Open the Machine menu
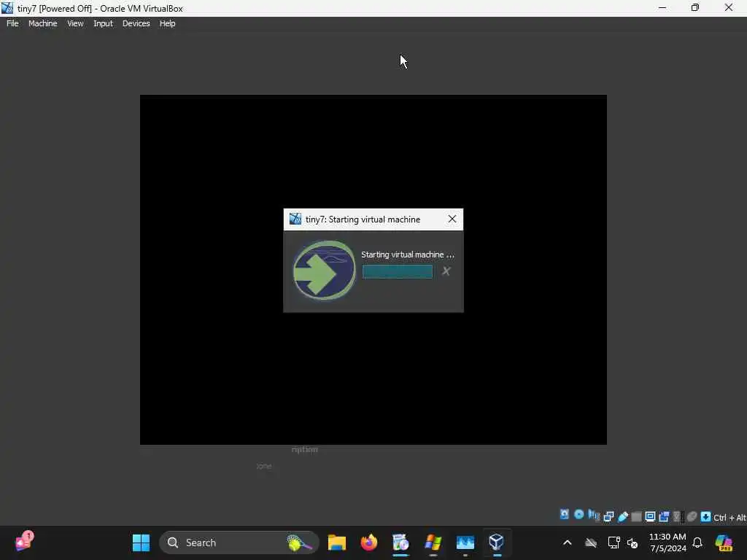747x560 pixels. click(x=42, y=23)
